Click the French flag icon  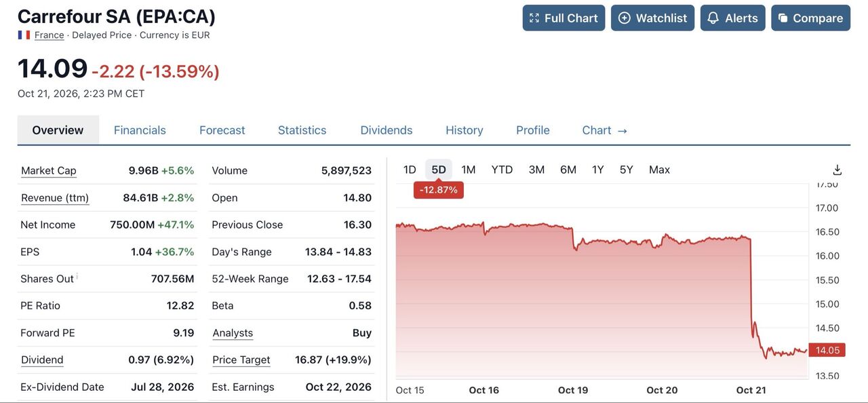(24, 35)
